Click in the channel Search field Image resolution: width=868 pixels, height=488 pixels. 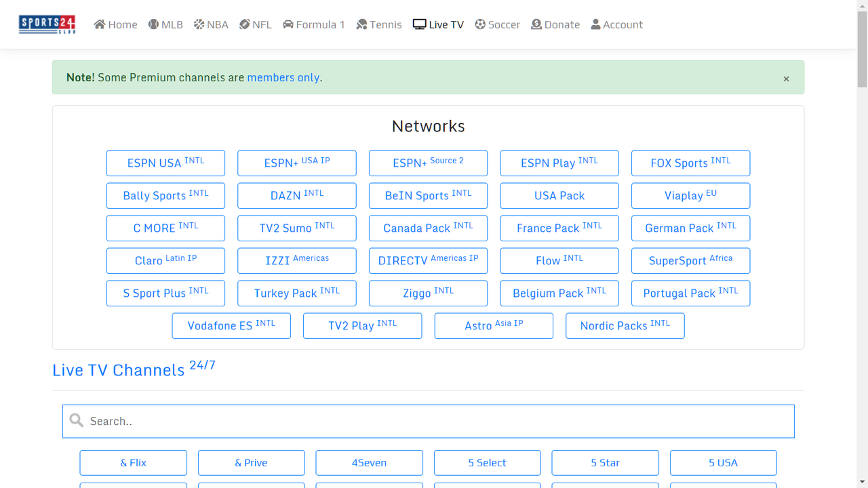[429, 422]
